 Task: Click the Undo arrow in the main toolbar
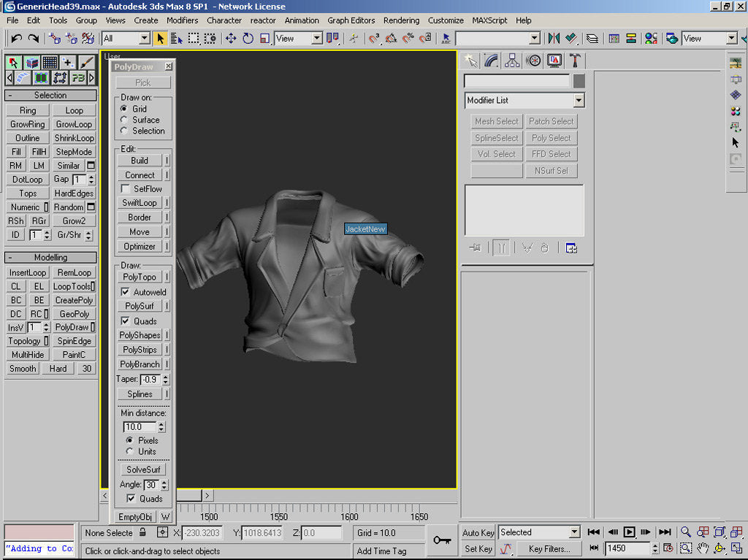point(16,38)
